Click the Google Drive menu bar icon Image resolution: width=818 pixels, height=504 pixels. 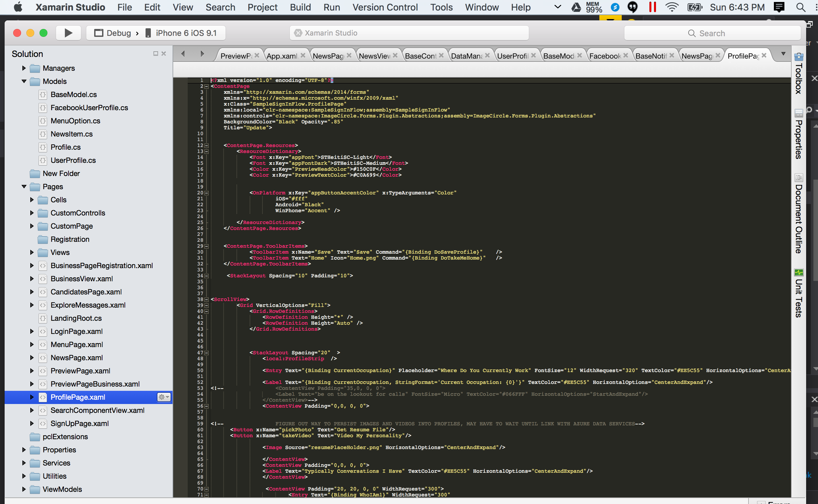[x=576, y=7]
